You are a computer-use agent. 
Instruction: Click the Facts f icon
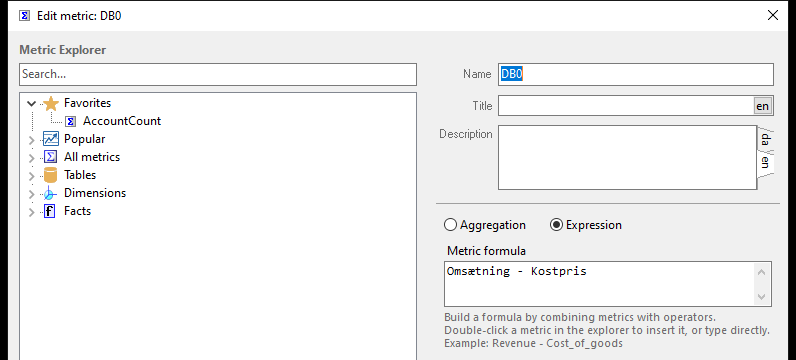tap(50, 211)
